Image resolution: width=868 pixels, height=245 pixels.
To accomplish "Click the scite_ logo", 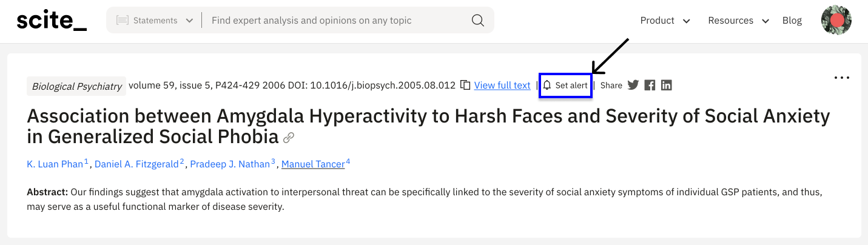I will 52,21.
